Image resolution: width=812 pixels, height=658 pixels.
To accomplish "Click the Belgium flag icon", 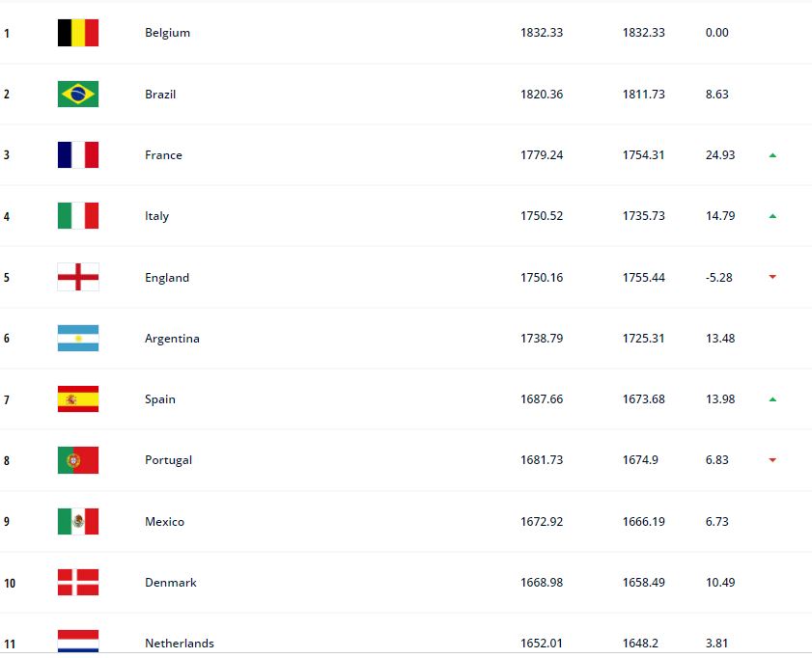I will tap(77, 33).
